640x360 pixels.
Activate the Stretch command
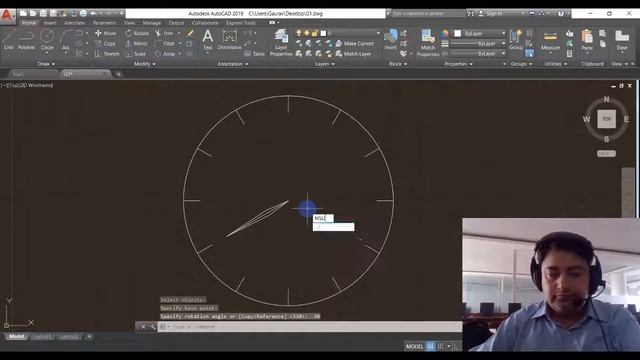(x=107, y=53)
